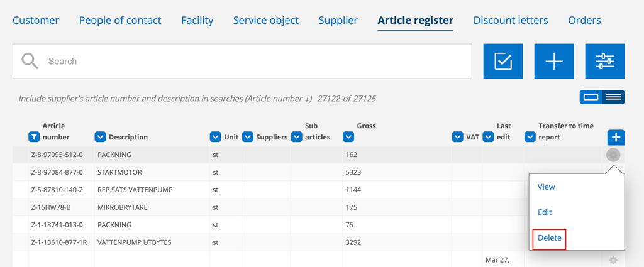This screenshot has height=267, width=644.
Task: Click the small plus add-column button
Action: 616,137
